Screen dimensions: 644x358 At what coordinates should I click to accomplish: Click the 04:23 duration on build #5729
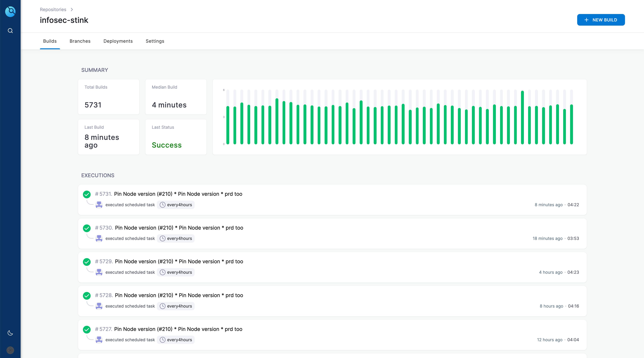(x=573, y=272)
